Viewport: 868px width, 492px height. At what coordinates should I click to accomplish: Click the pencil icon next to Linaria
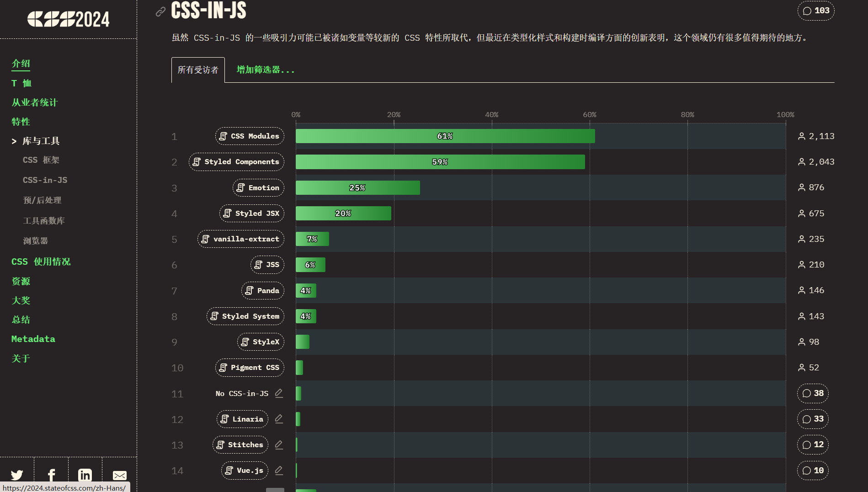(279, 419)
